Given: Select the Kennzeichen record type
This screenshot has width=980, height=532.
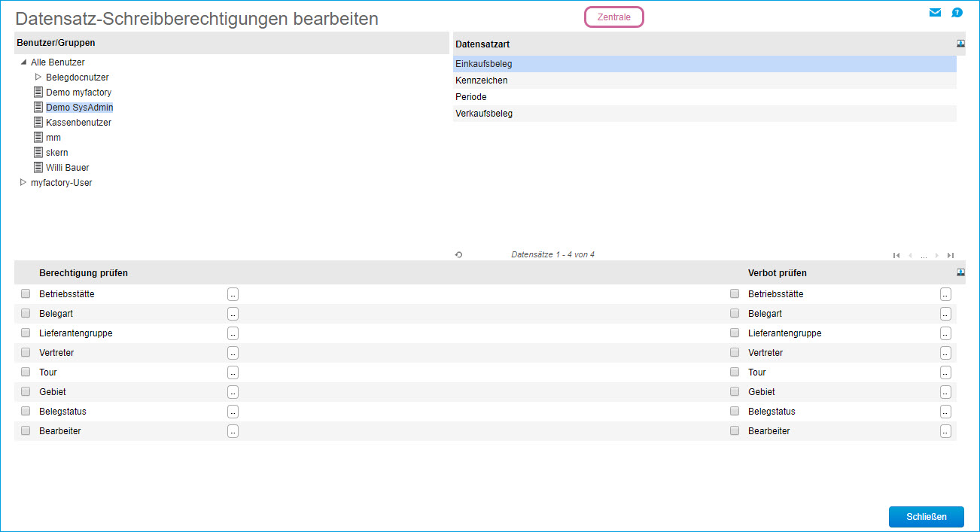Looking at the screenshot, I should (705, 81).
